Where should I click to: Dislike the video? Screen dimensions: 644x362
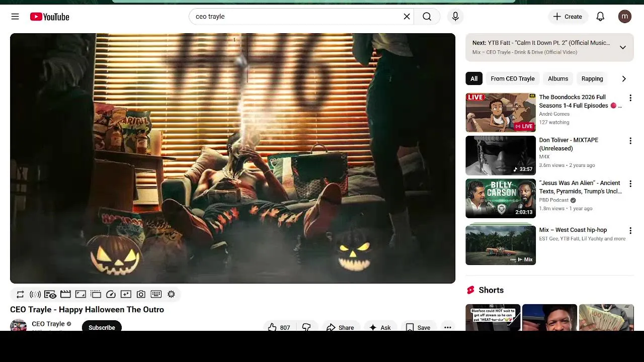pyautogui.click(x=306, y=327)
